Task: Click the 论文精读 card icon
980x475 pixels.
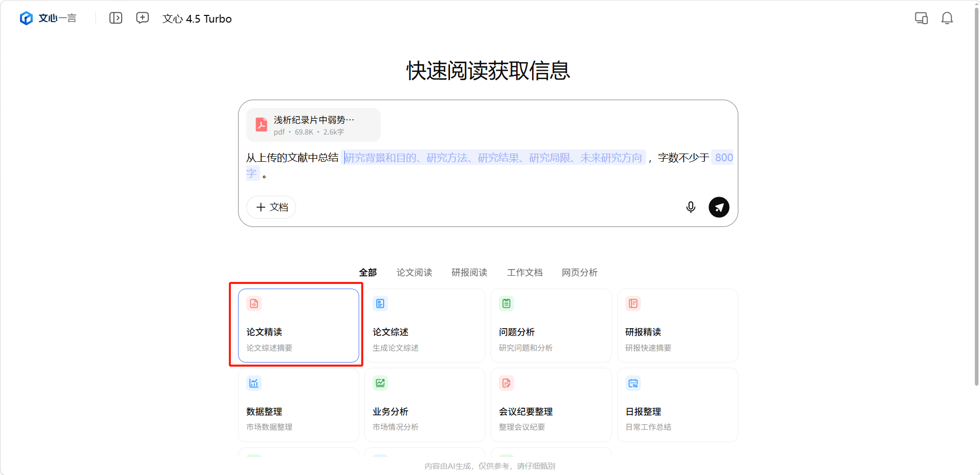Action: click(x=254, y=303)
